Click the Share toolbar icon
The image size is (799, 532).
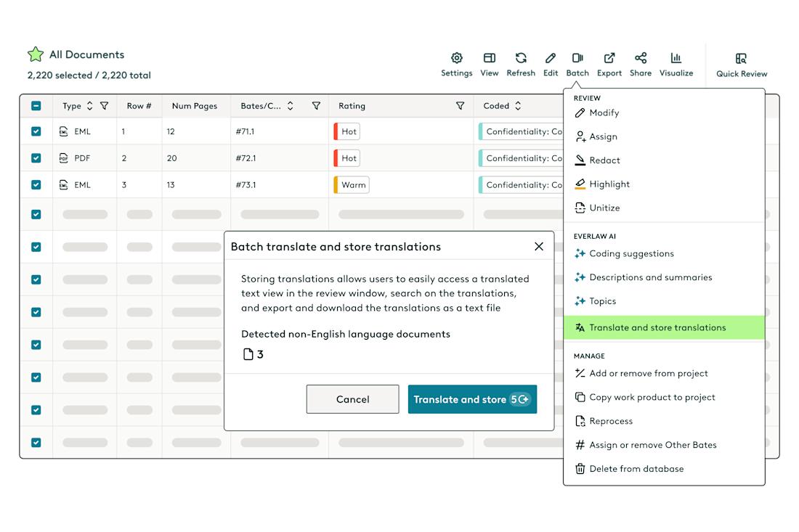(641, 64)
